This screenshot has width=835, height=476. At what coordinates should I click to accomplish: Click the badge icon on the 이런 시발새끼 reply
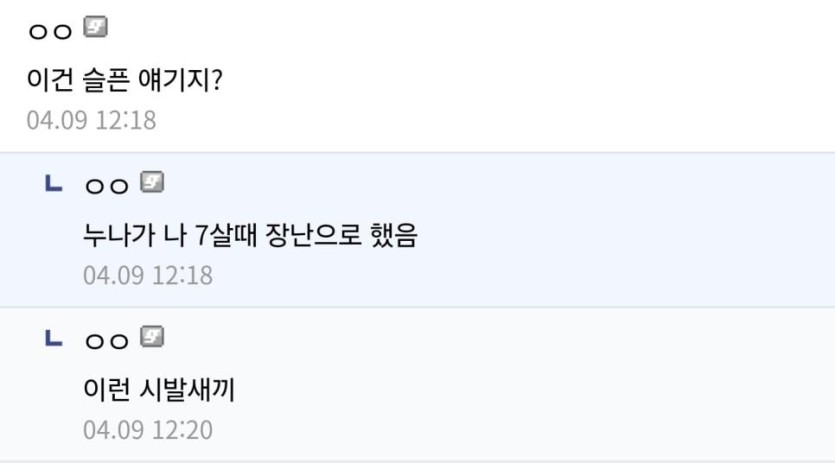(152, 338)
